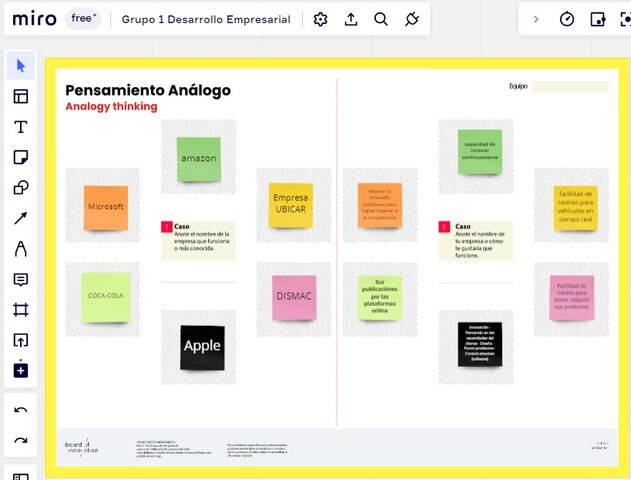Start the timer tool
The image size is (631, 480).
coord(567,19)
